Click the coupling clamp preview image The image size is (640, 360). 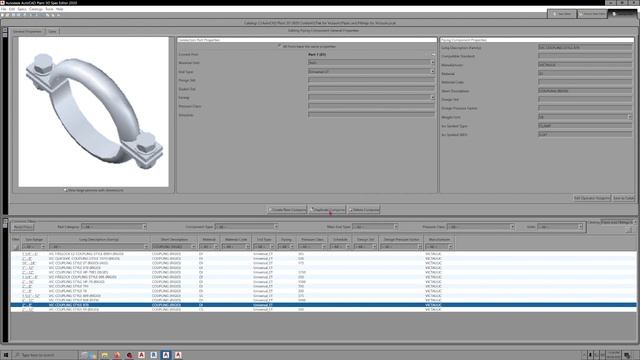93,112
